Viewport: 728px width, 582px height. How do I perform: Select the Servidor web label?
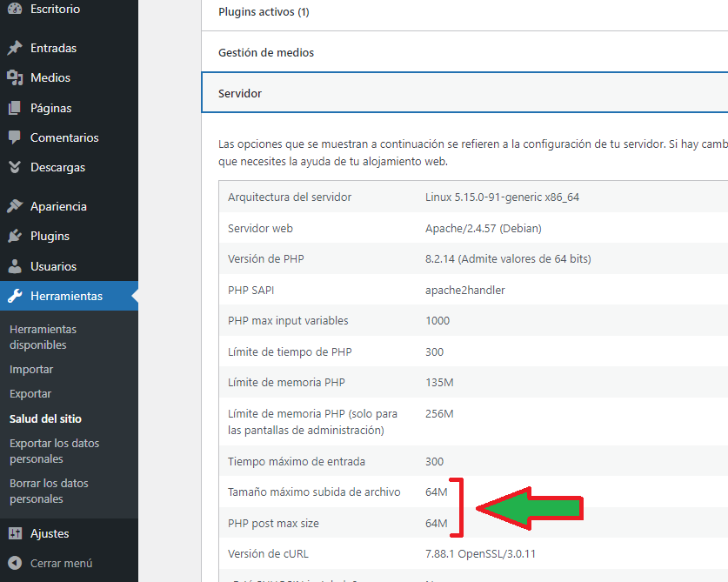[260, 228]
